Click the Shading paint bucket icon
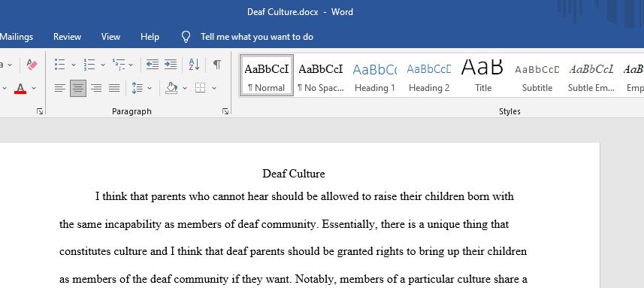This screenshot has height=288, width=644. pos(171,88)
